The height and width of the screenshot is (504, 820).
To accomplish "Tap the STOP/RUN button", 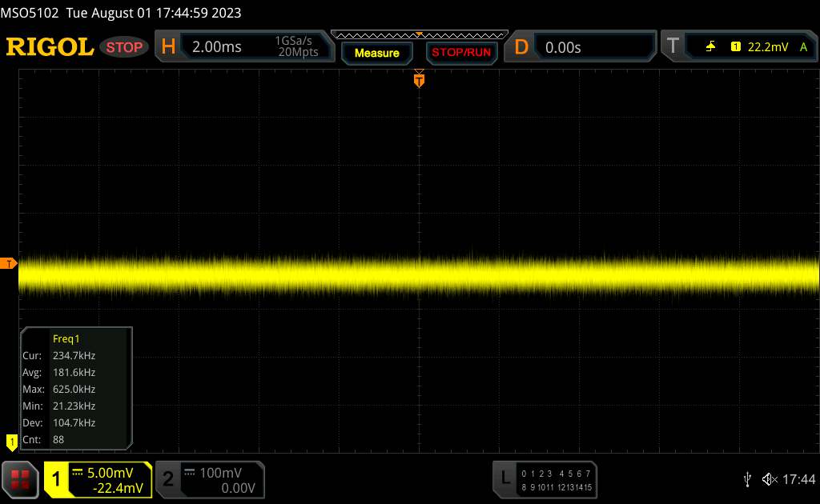I will pos(461,53).
